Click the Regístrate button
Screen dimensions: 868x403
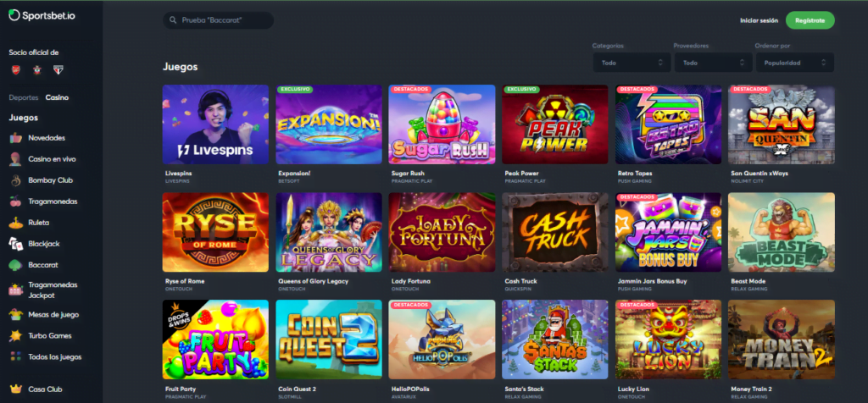810,20
